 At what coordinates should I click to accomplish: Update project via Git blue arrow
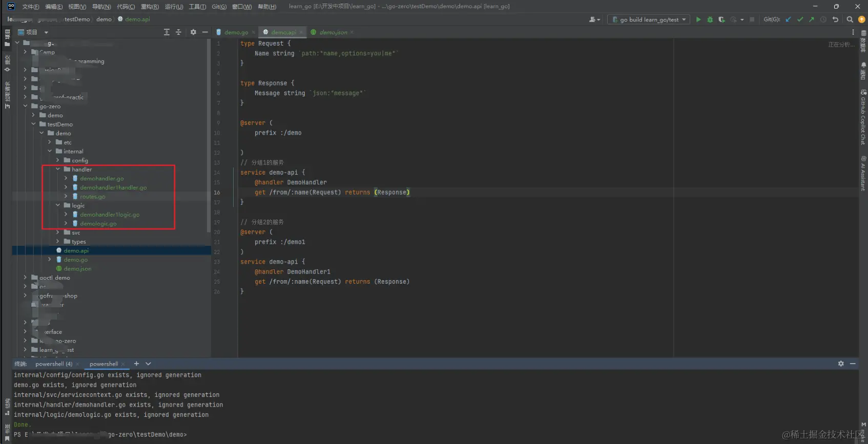point(789,19)
